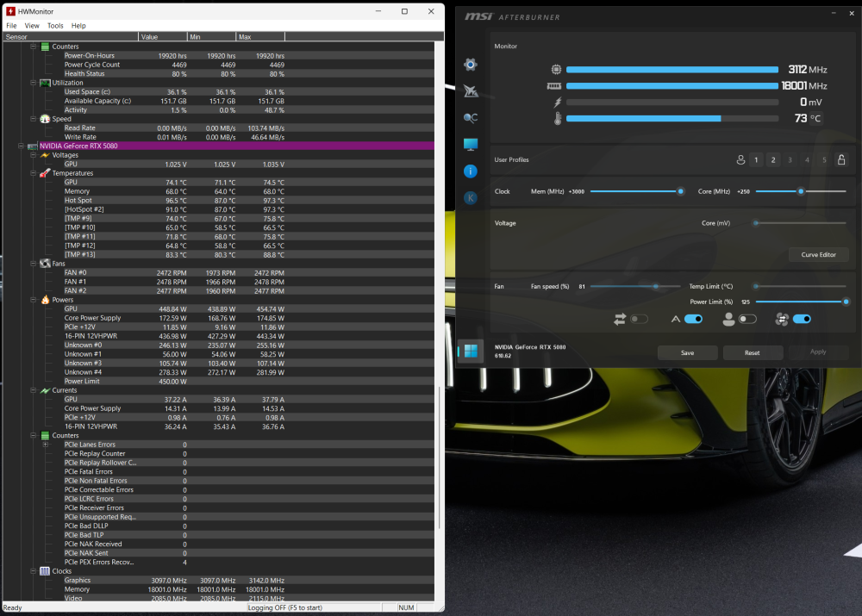Open the Help menu in HWMonitor
This screenshot has width=862, height=616.
pyautogui.click(x=78, y=26)
